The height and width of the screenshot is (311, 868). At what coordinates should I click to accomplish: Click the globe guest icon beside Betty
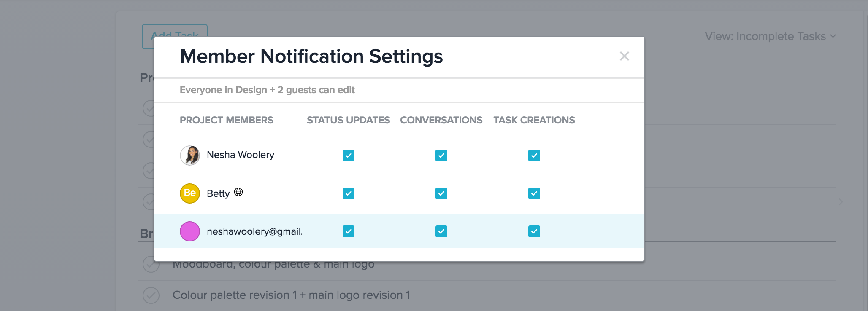[x=238, y=192]
